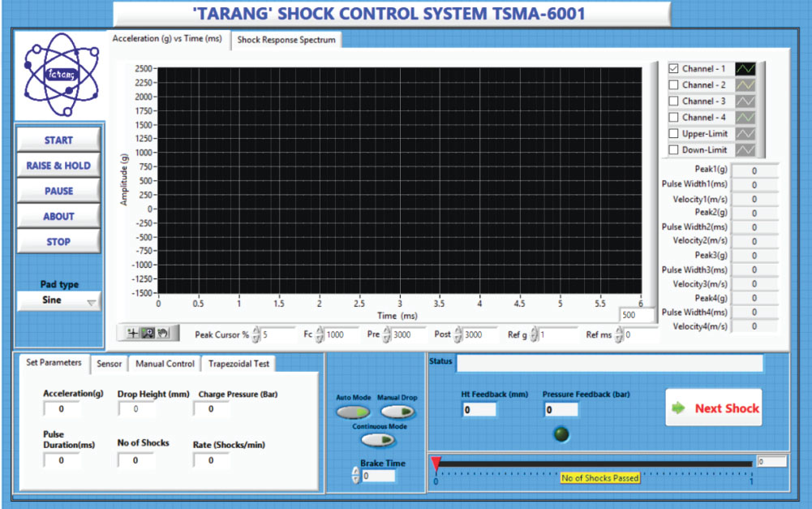Click the Brake Time value field
The width and height of the screenshot is (812, 509).
pyautogui.click(x=379, y=476)
